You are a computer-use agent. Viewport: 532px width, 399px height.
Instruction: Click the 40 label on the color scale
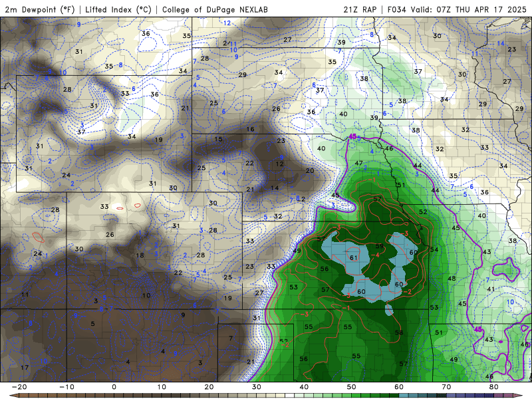[304, 387]
